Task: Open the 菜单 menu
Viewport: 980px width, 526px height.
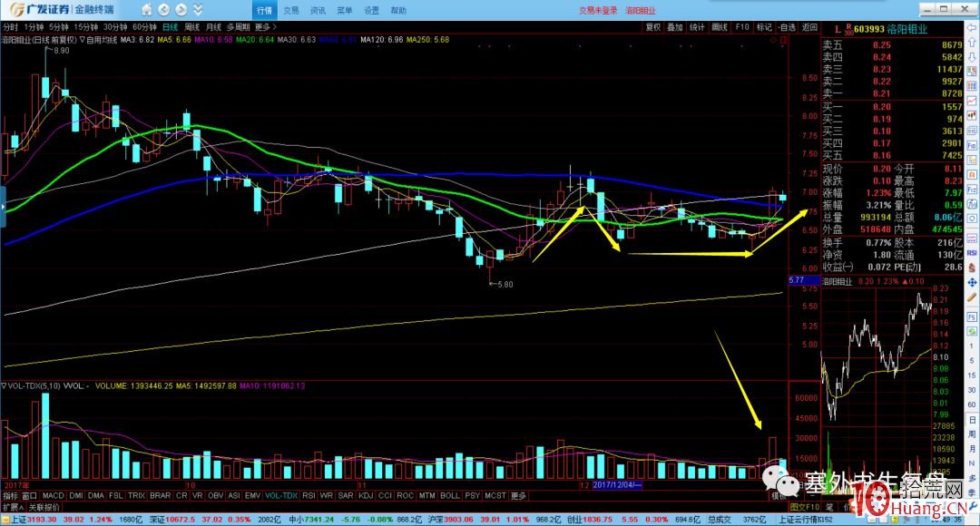Action: coord(345,11)
